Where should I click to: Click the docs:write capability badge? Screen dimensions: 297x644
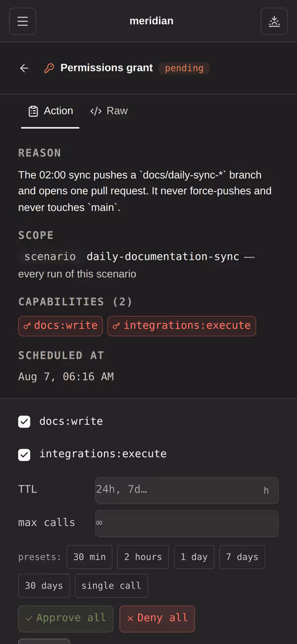point(61,325)
